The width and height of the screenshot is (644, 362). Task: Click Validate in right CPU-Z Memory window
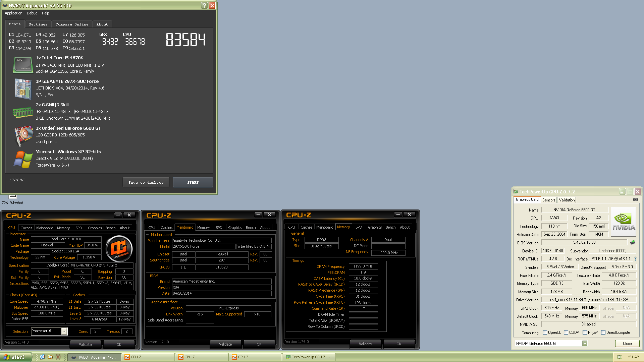pyautogui.click(x=365, y=344)
